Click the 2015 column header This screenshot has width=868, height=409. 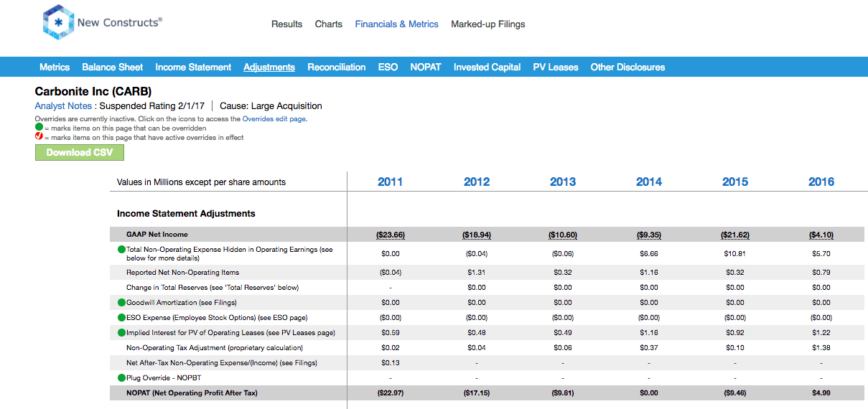click(x=735, y=182)
